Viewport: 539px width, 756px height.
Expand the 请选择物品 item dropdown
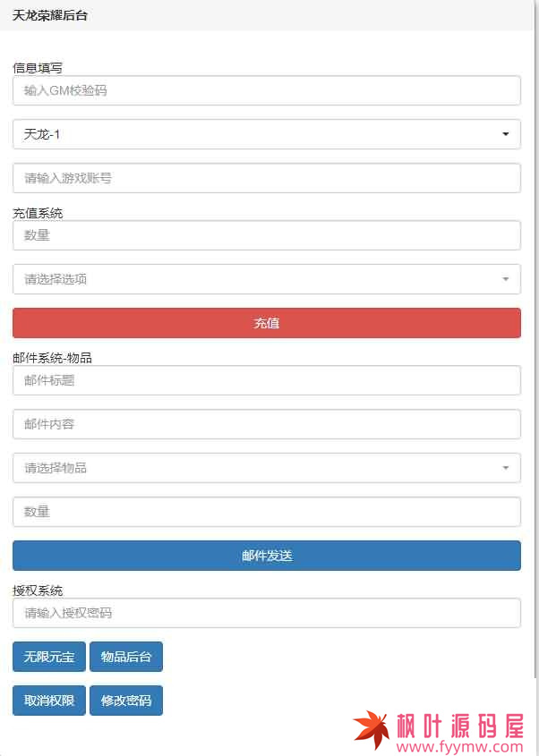[x=266, y=468]
